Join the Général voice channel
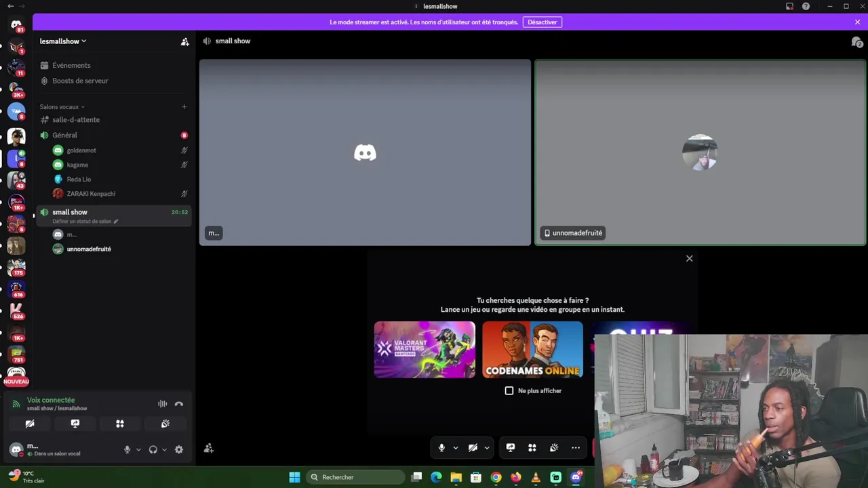 (65, 136)
